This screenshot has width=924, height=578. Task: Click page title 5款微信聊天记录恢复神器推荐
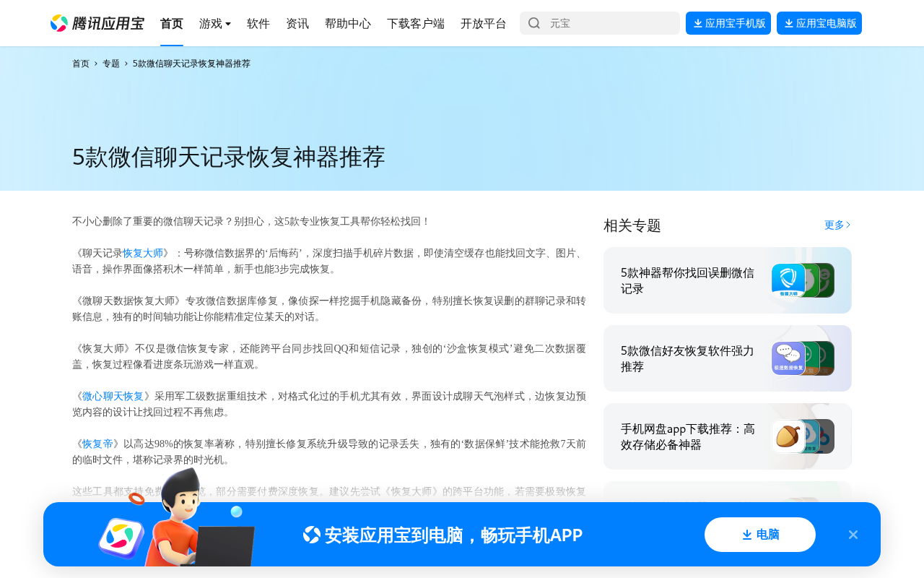(229, 157)
